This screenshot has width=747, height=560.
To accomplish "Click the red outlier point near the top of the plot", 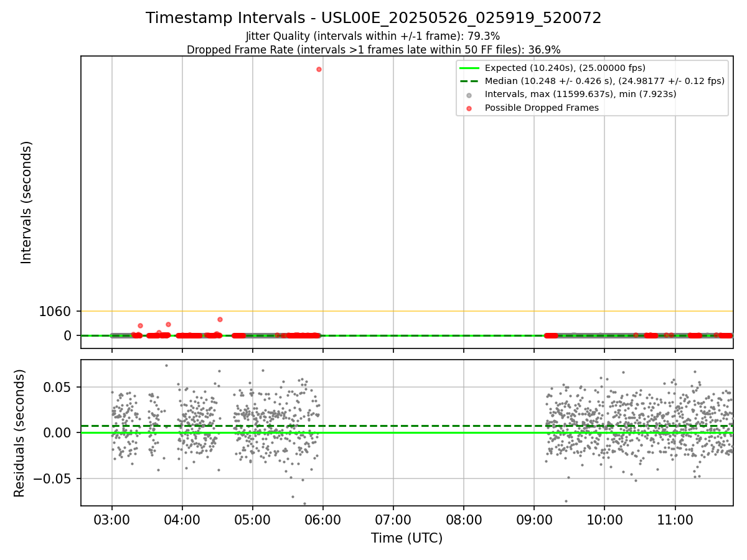I will point(319,69).
